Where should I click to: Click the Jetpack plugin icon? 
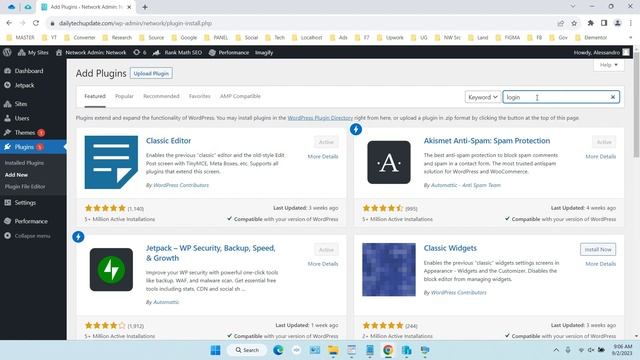coord(111,269)
